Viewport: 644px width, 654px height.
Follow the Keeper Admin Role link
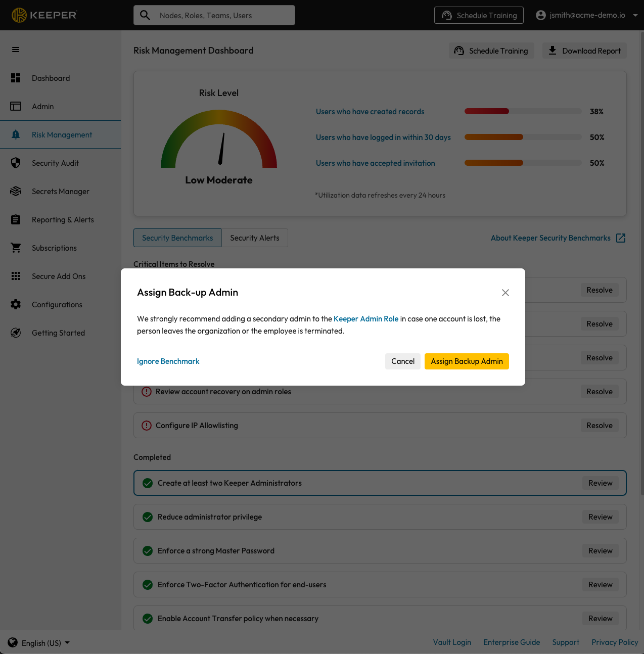[x=366, y=319]
